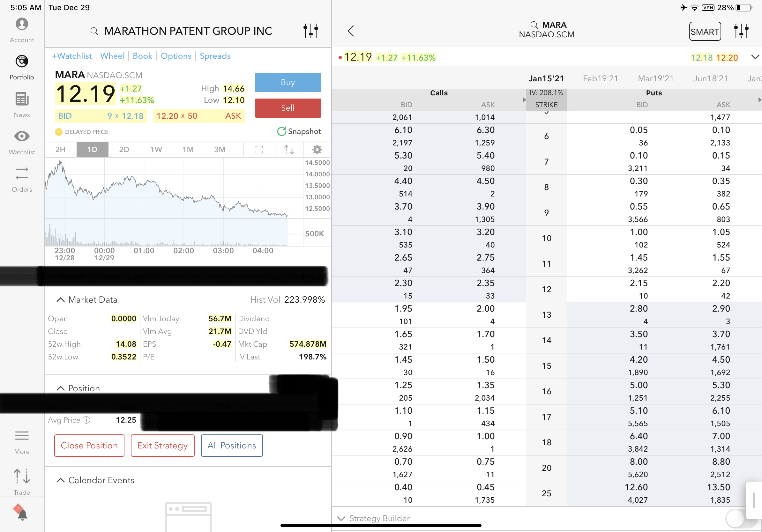
Task: Select the Feb19'21 expiration tab
Action: (x=600, y=78)
